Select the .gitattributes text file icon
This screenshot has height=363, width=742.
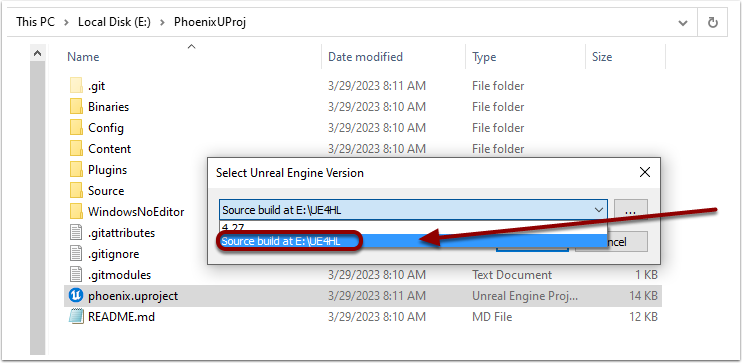[x=76, y=233]
